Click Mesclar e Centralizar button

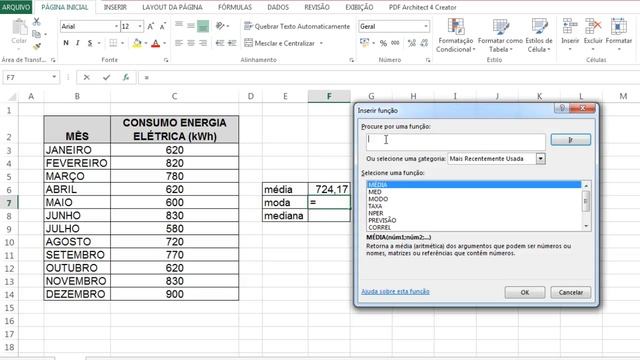coord(280,43)
